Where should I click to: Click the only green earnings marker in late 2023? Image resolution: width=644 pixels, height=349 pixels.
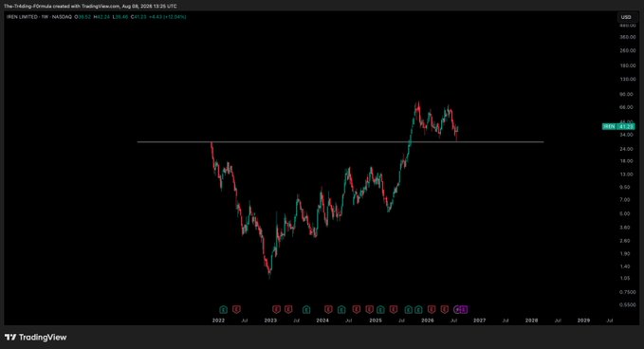pos(306,309)
